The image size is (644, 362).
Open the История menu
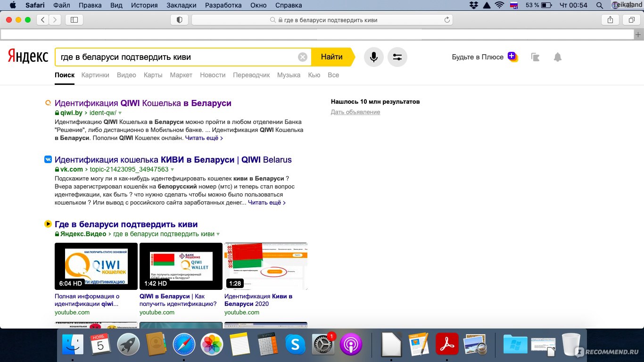click(144, 5)
